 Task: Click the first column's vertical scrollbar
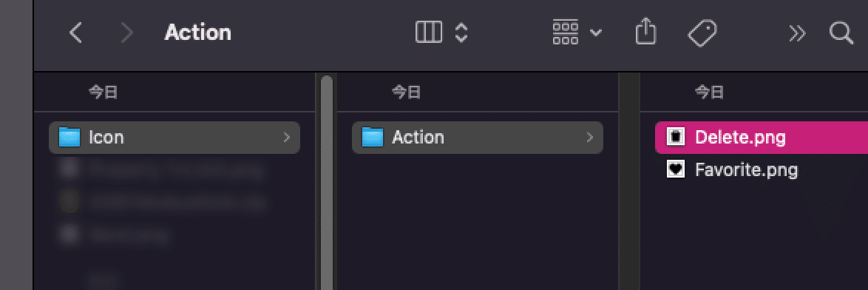(327, 183)
